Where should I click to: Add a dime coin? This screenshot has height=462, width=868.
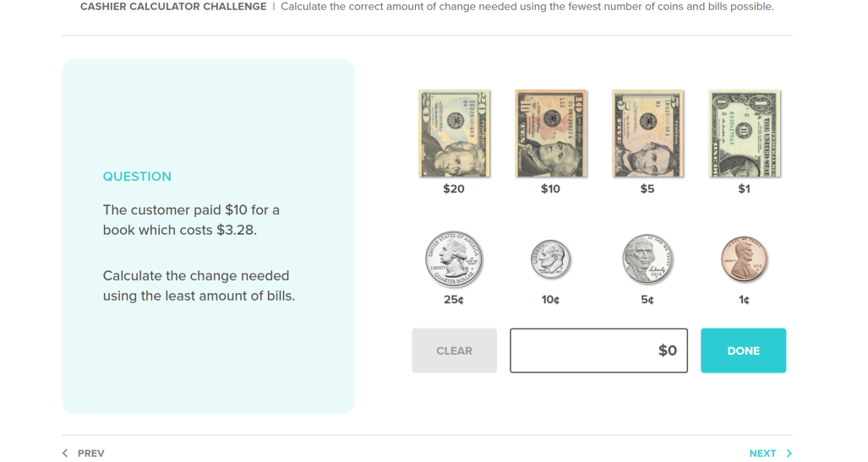550,260
